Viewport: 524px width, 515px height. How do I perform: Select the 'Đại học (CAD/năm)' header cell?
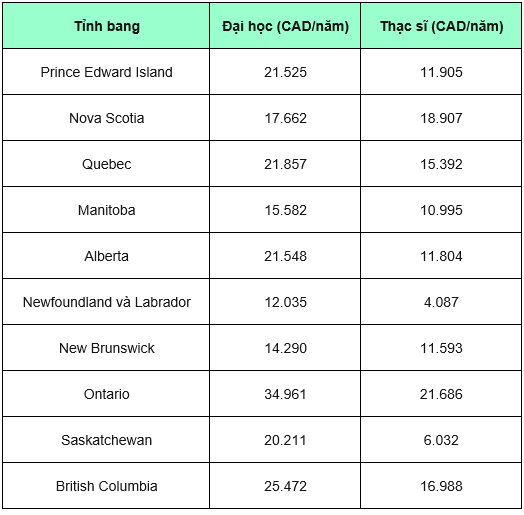(285, 26)
